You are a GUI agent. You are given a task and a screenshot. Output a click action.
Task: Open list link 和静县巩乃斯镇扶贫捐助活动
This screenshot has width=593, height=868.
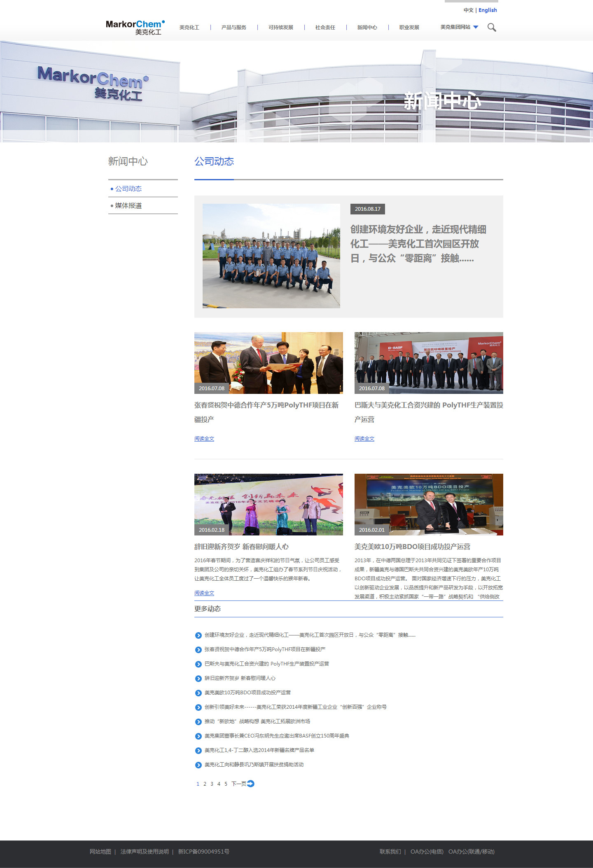(x=254, y=765)
